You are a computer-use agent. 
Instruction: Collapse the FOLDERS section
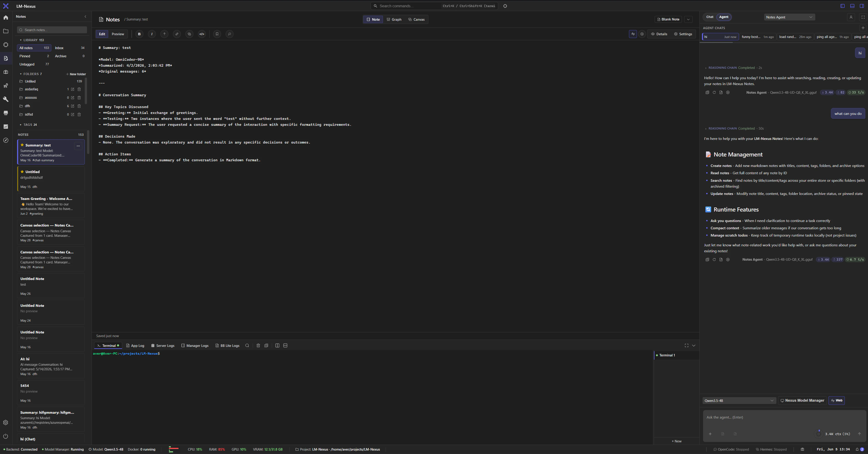pyautogui.click(x=31, y=74)
